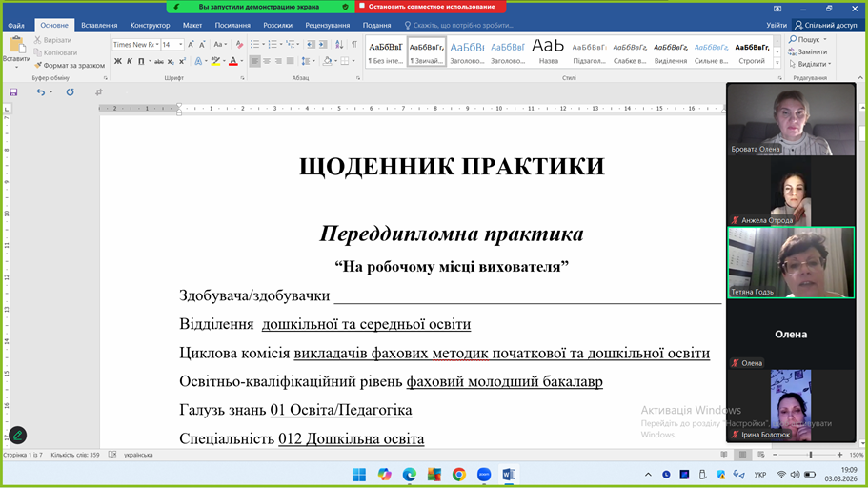This screenshot has width=868, height=488.
Task: Toggle Bold (Ж) formatting
Action: [x=118, y=61]
